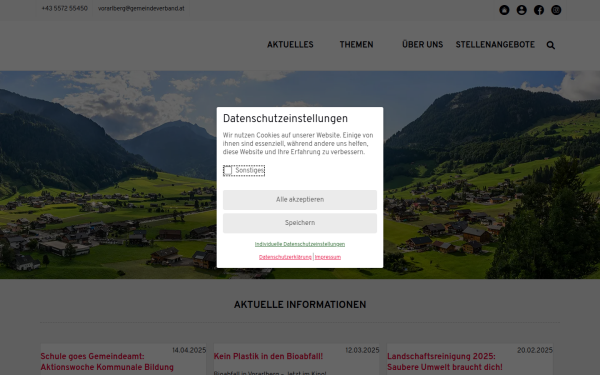Open the ÜBER UNS menu

pos(422,45)
